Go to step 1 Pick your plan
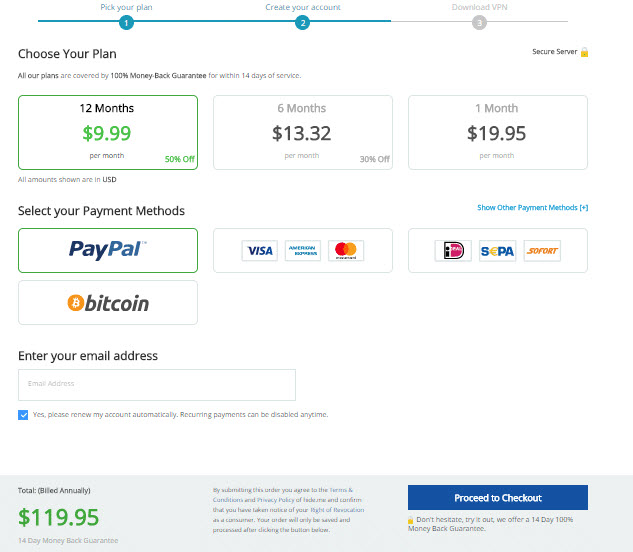 point(126,23)
